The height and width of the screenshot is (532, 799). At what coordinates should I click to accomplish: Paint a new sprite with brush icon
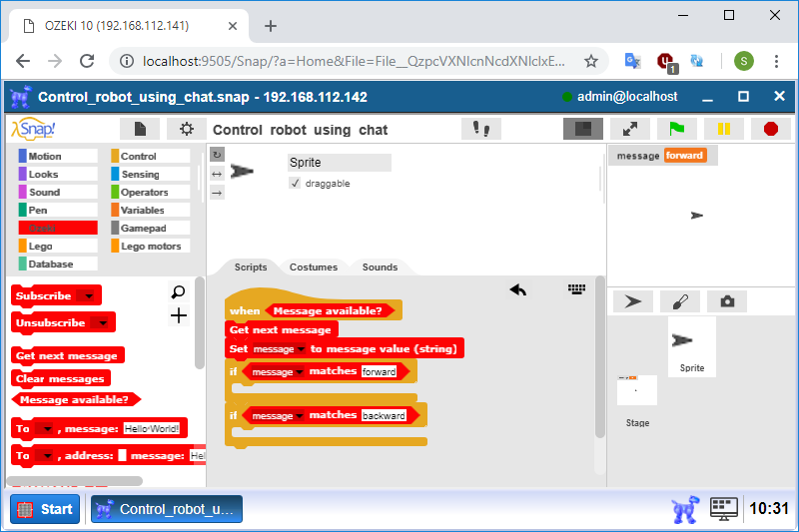tap(680, 301)
